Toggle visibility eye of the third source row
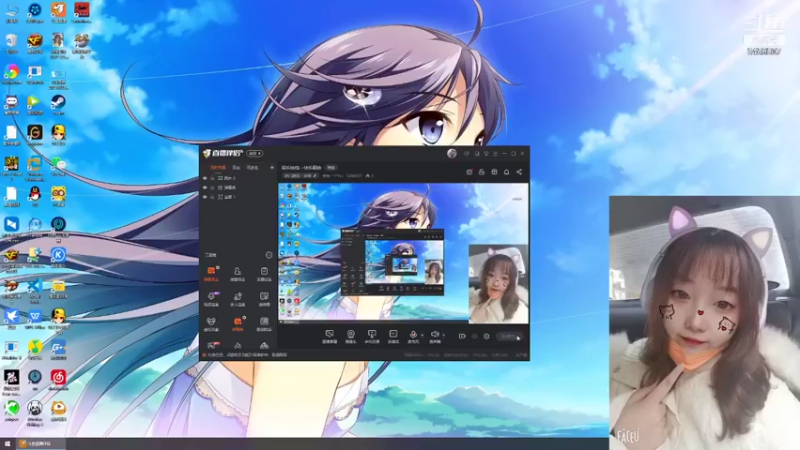 pyautogui.click(x=205, y=196)
